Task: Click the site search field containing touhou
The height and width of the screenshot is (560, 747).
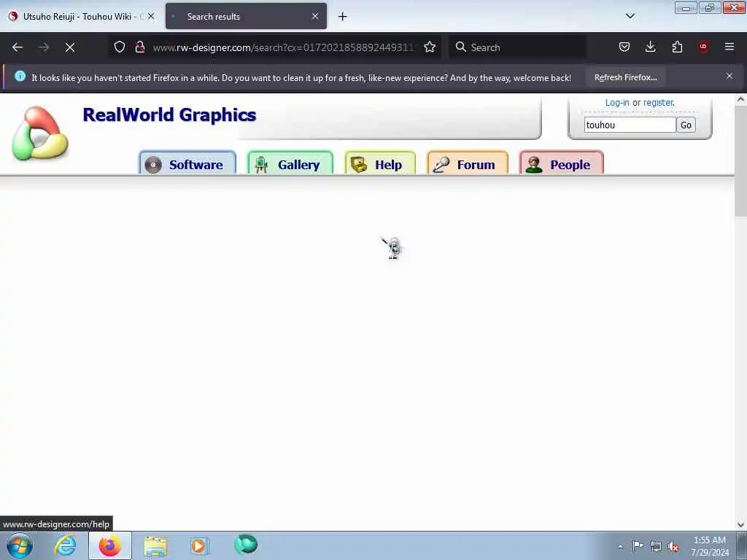Action: 630,125
